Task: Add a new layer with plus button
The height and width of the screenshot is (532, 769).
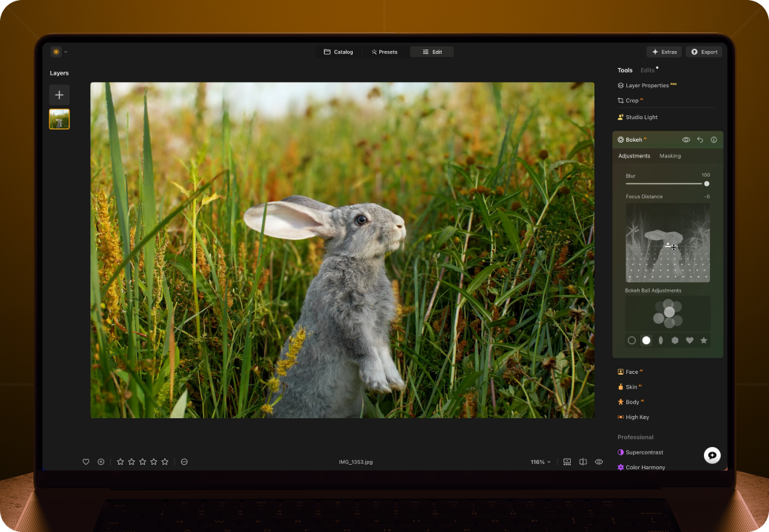Action: pyautogui.click(x=59, y=95)
